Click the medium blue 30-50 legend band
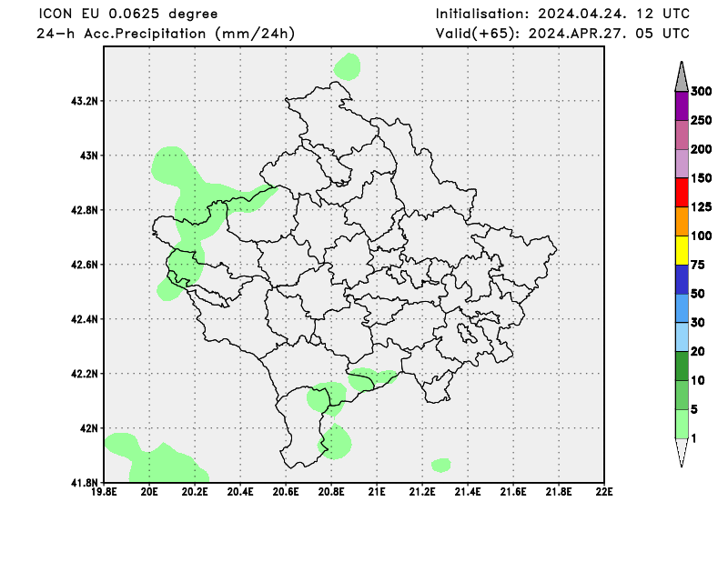The height and width of the screenshot is (562, 728). pos(682,308)
